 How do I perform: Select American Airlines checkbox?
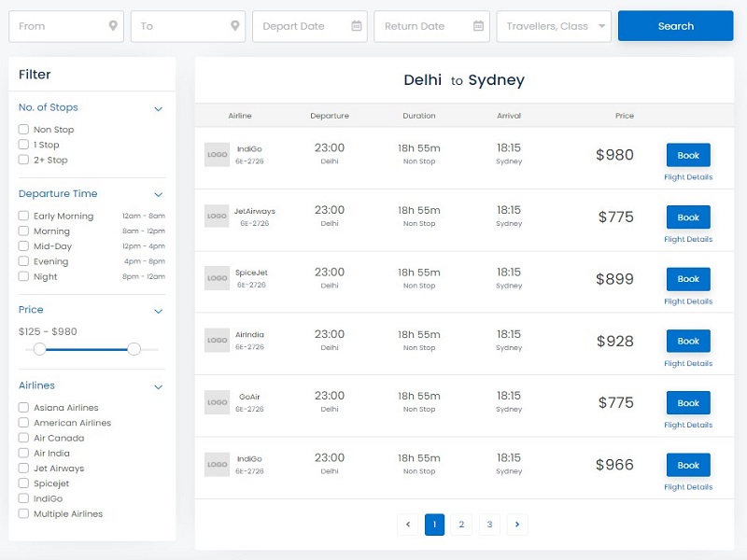click(23, 423)
